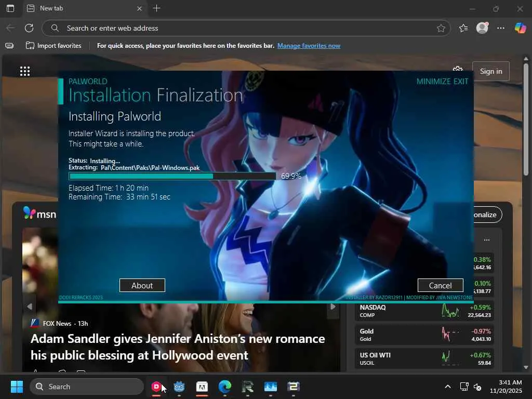
Task: Click the About button in installer
Action: [x=142, y=285]
